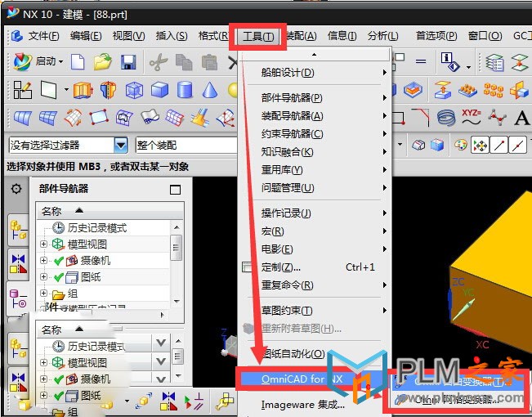Select the Cylinder primitive icon
Screen dimensions: 532x417
185,90
